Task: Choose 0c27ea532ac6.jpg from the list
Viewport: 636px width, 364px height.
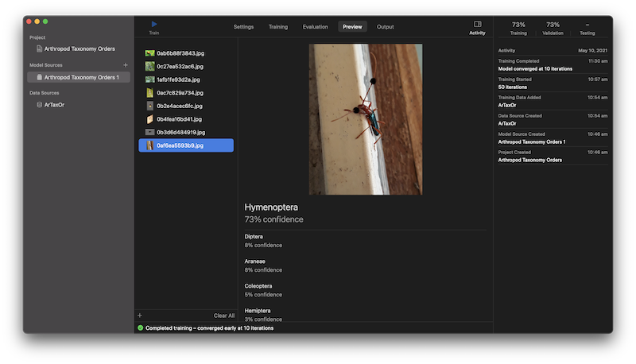Action: click(180, 66)
